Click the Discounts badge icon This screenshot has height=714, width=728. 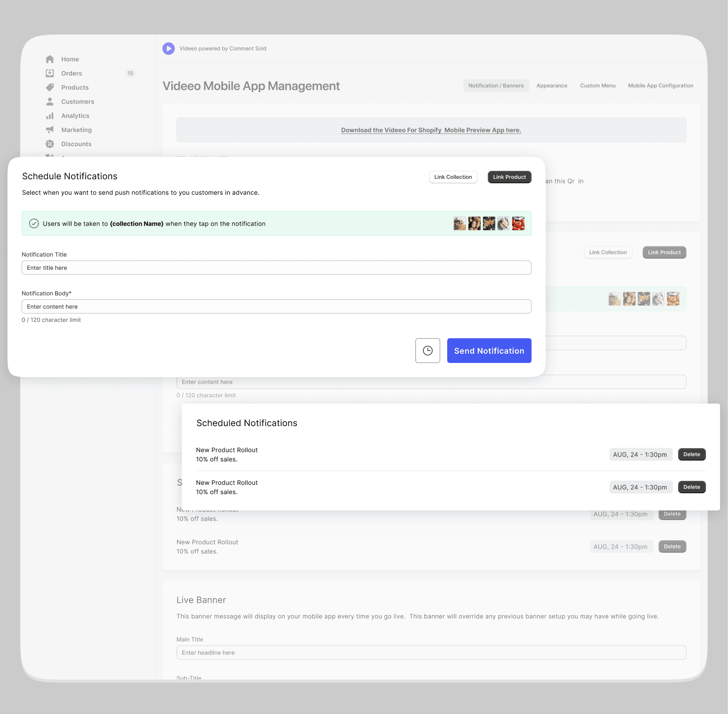pyautogui.click(x=50, y=144)
